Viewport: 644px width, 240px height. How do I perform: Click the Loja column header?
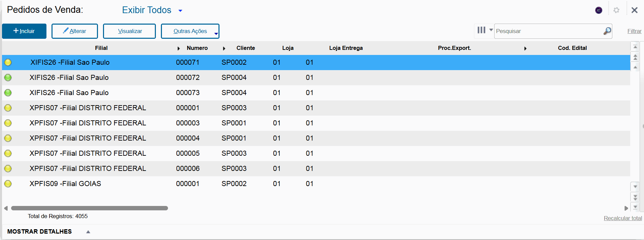(288, 48)
